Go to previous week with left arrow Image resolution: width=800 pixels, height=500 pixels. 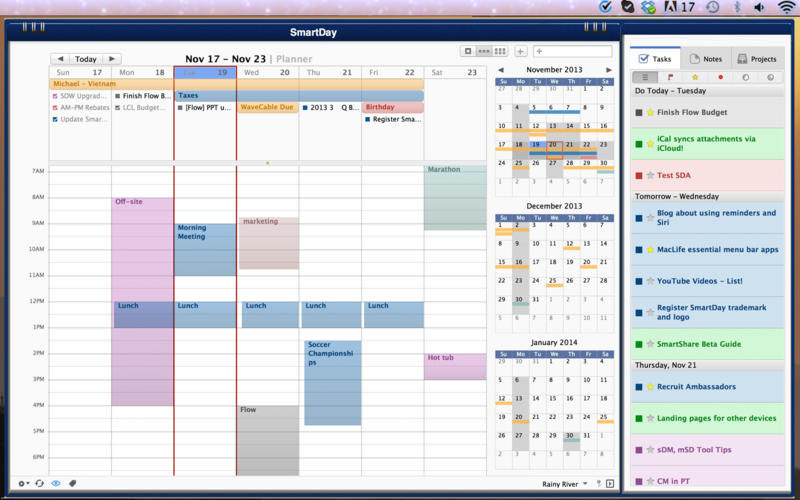pyautogui.click(x=60, y=59)
